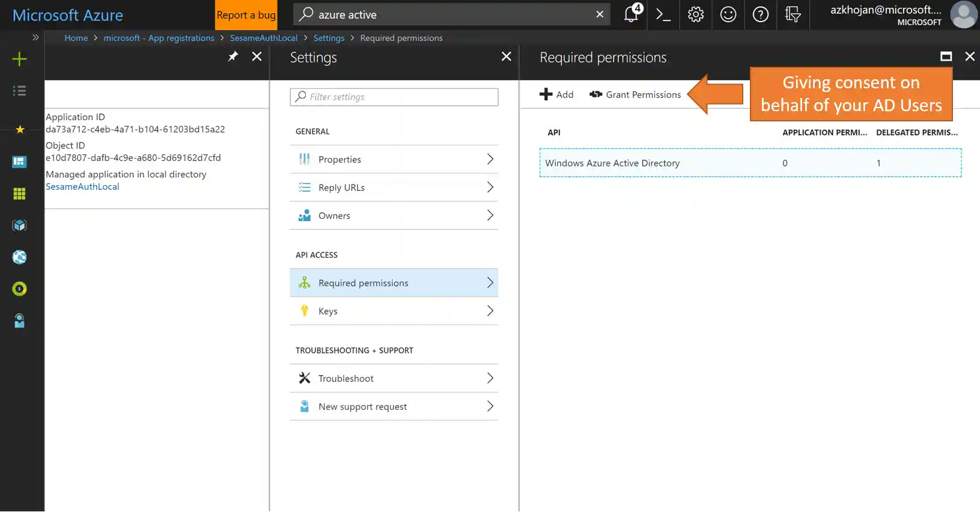The height and width of the screenshot is (521, 980).
Task: Click DELEGATED PERMIS... column header
Action: 917,132
